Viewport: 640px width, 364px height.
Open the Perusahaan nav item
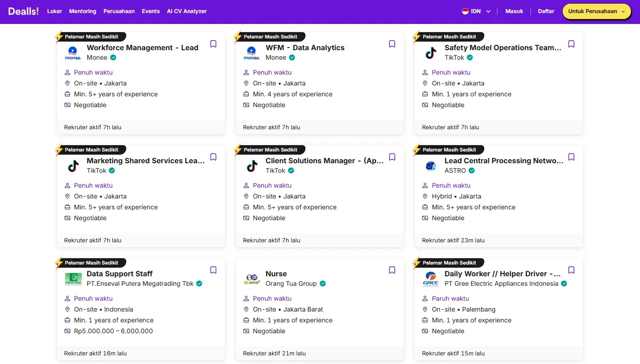click(x=119, y=11)
